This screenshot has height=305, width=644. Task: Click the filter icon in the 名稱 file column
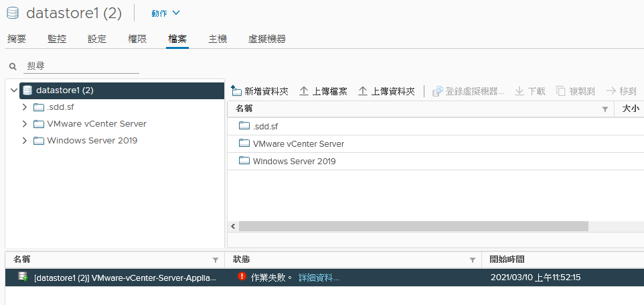[x=605, y=109]
